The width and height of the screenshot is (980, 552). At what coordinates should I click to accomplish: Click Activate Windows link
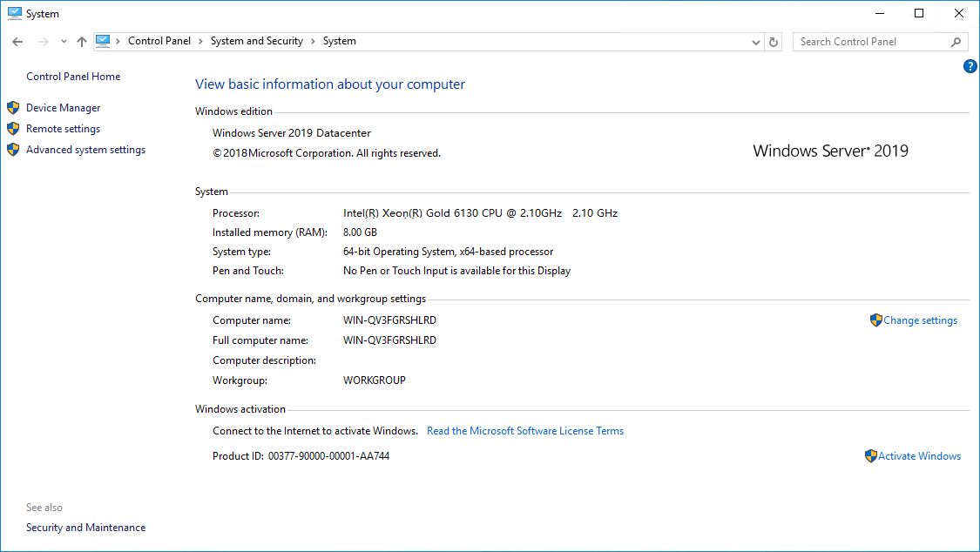point(919,456)
